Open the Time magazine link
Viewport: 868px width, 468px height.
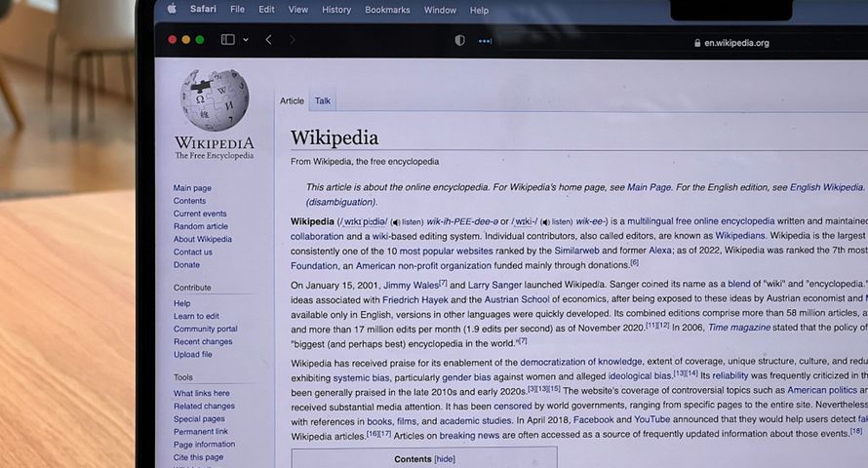(739, 328)
